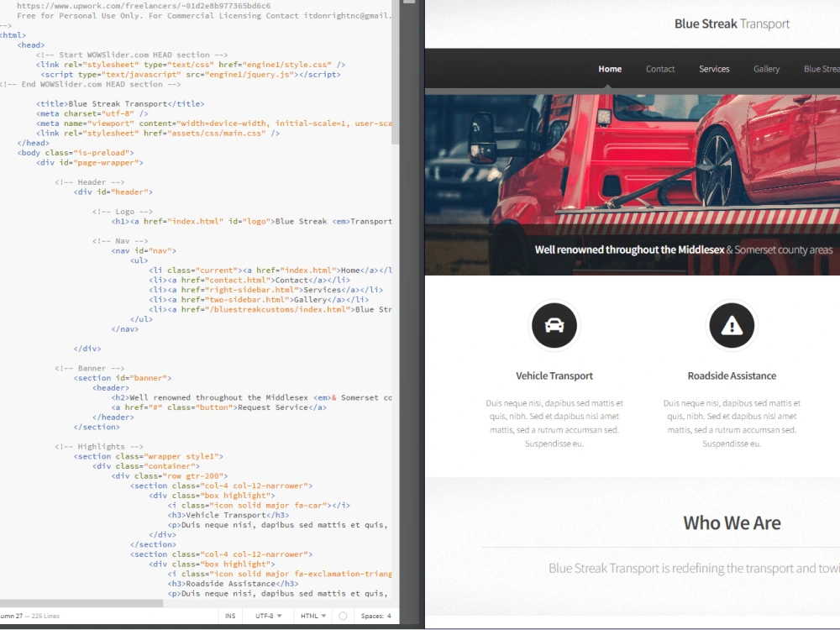
Task: Open the HTML language mode dropdown
Action: click(x=313, y=616)
